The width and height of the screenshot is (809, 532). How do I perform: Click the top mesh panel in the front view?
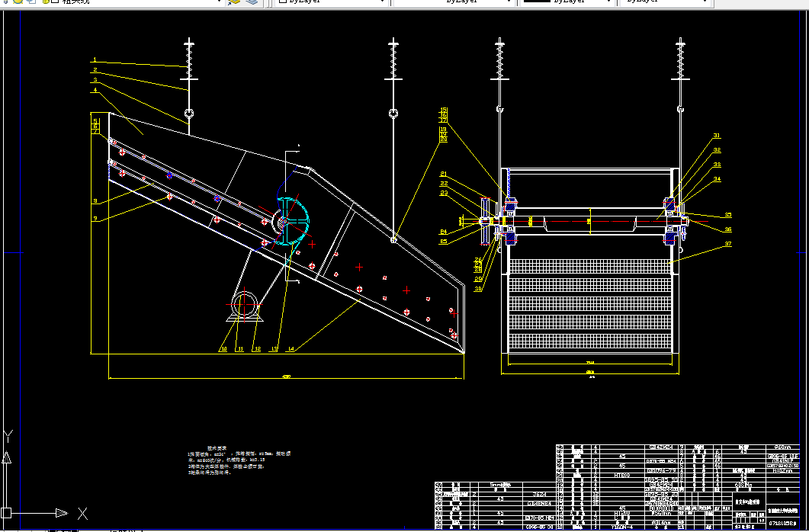point(589,267)
